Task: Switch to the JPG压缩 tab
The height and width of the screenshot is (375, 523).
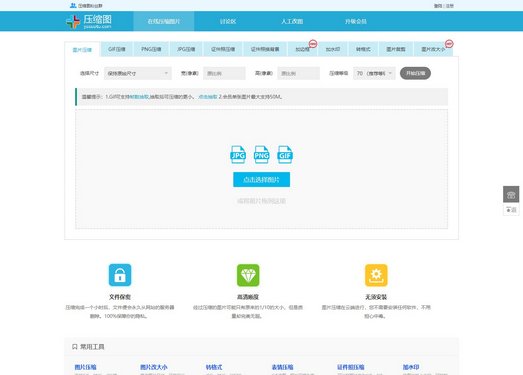Action: click(186, 49)
